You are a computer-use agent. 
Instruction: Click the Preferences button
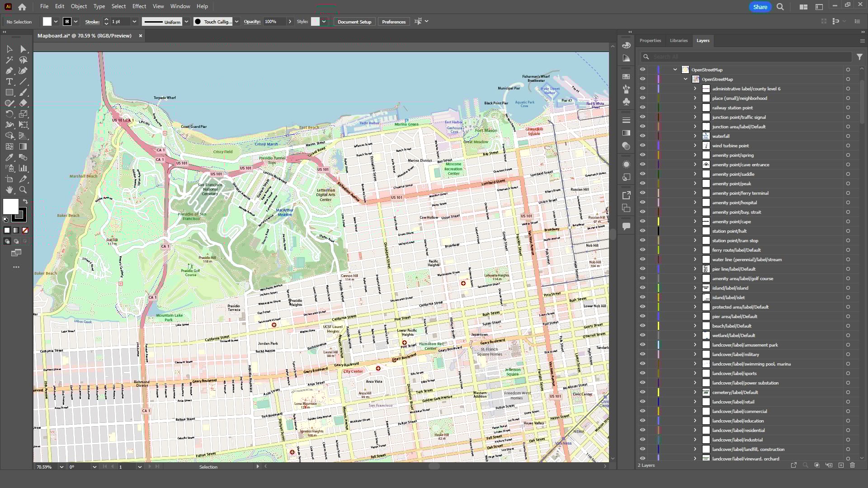coord(393,21)
